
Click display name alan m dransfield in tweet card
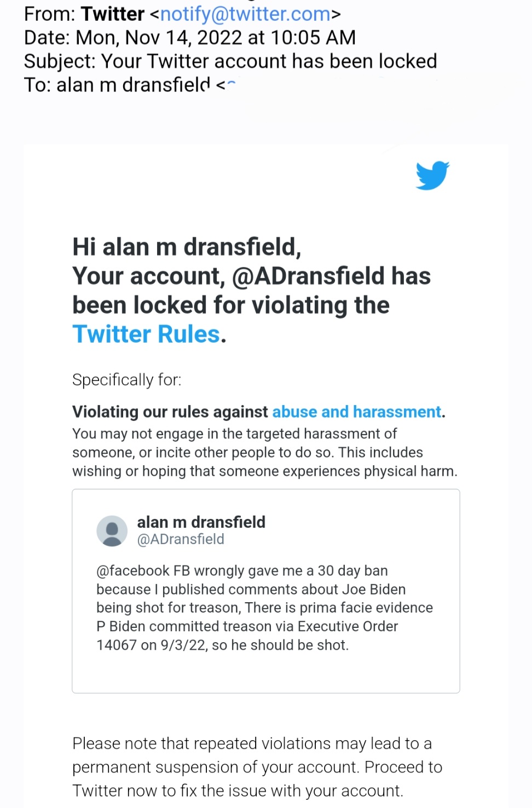click(201, 522)
